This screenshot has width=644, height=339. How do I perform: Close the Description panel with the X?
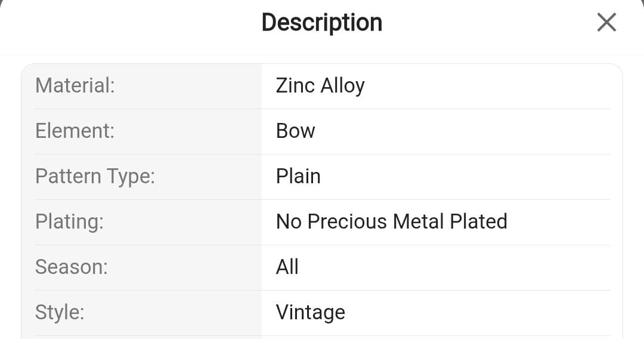click(x=606, y=23)
